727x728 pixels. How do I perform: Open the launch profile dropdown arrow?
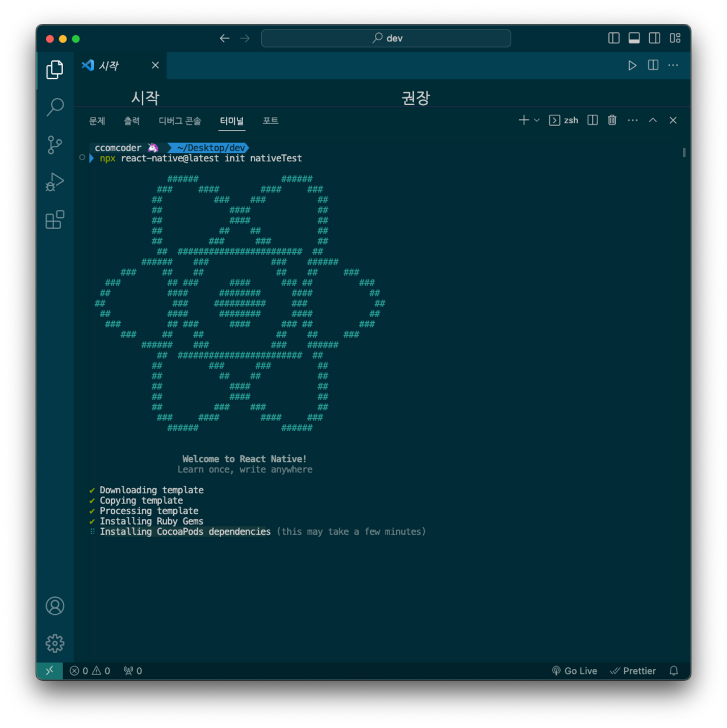(x=536, y=120)
